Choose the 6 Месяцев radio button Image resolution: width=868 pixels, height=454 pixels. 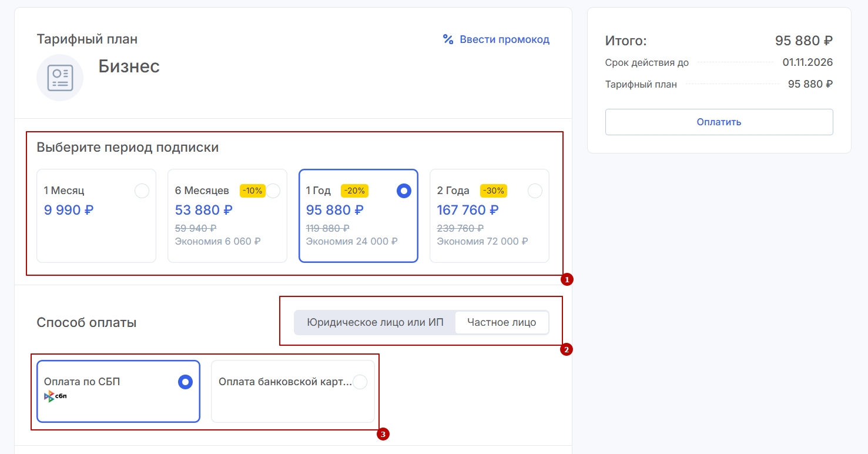tap(273, 191)
